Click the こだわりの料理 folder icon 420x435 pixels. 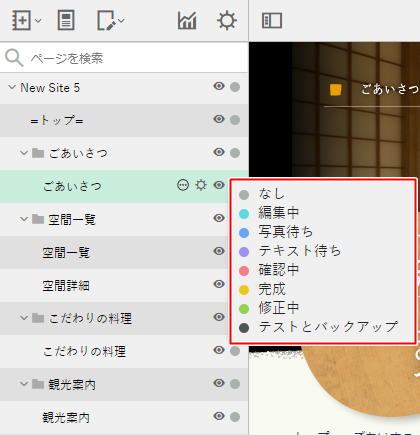pos(38,318)
